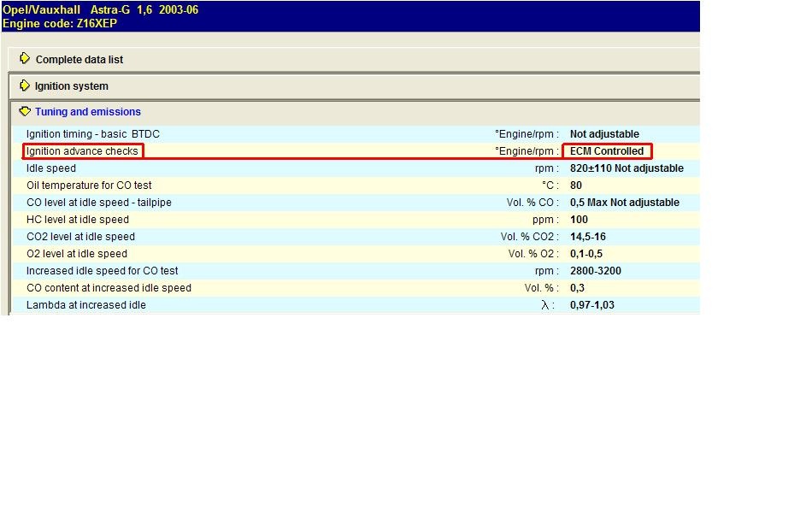Viewport: 812px width, 524px height.
Task: Expand the Complete data list arrow icon
Action: (24, 58)
